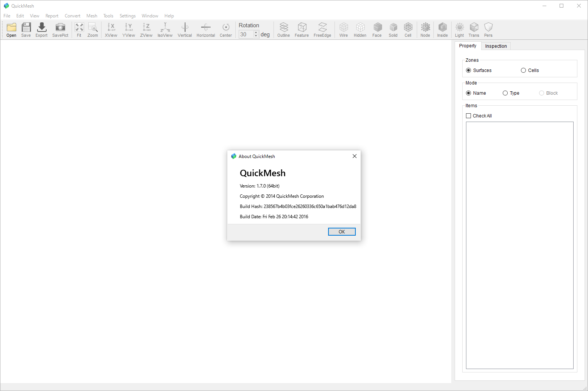Click the Rotation degree input field
Screen dimensions: 588x391
[x=246, y=34]
